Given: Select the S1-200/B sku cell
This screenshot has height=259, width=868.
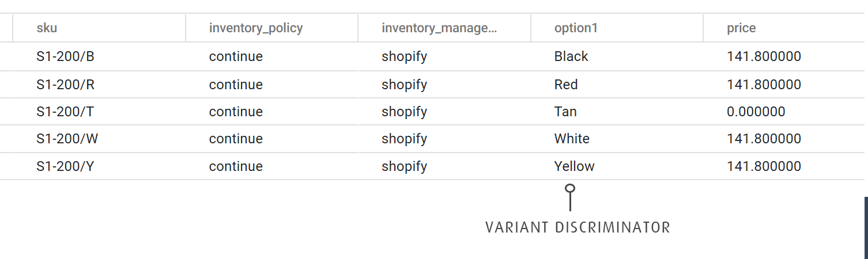Looking at the screenshot, I should 65,56.
